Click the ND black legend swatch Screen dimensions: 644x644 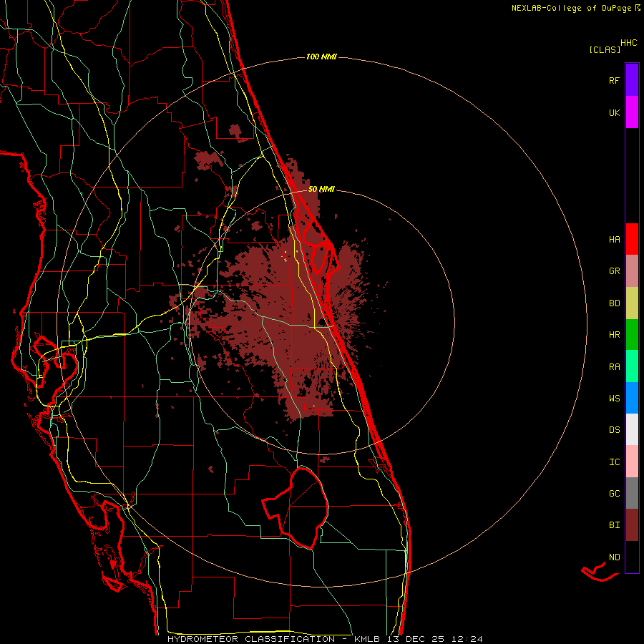tap(632, 557)
